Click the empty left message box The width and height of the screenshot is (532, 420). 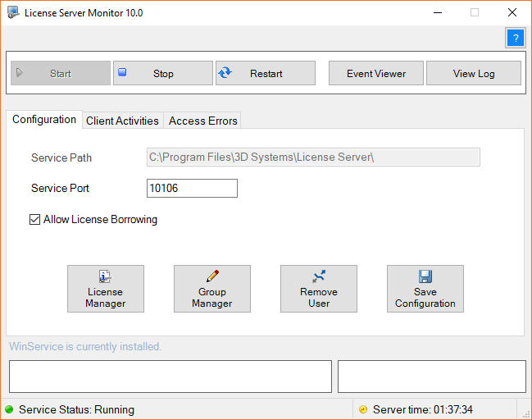(x=170, y=377)
